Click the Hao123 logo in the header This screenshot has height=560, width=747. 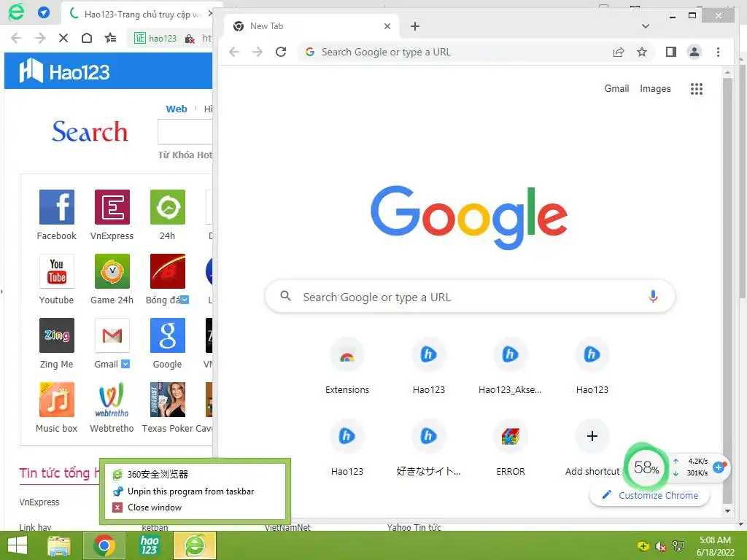coord(64,71)
